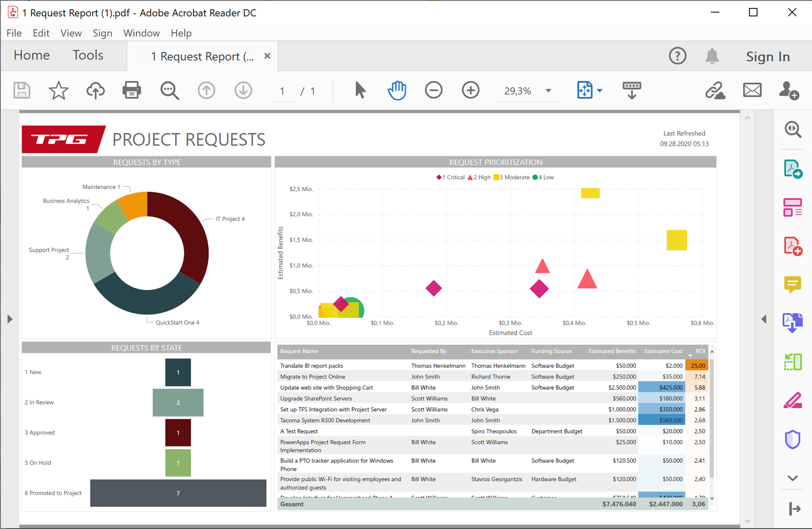This screenshot has height=529, width=812.
Task: Zoom out using the minus button
Action: coord(433,90)
